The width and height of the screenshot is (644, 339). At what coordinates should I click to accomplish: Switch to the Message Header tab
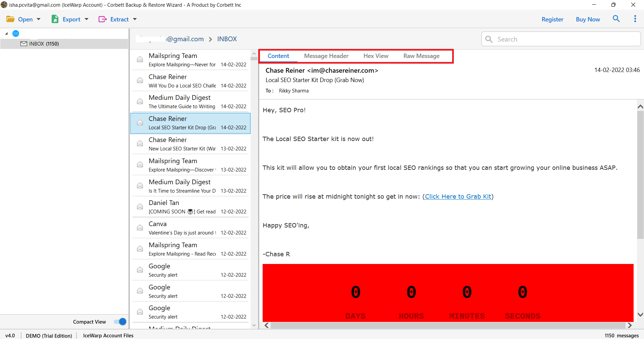click(x=326, y=56)
